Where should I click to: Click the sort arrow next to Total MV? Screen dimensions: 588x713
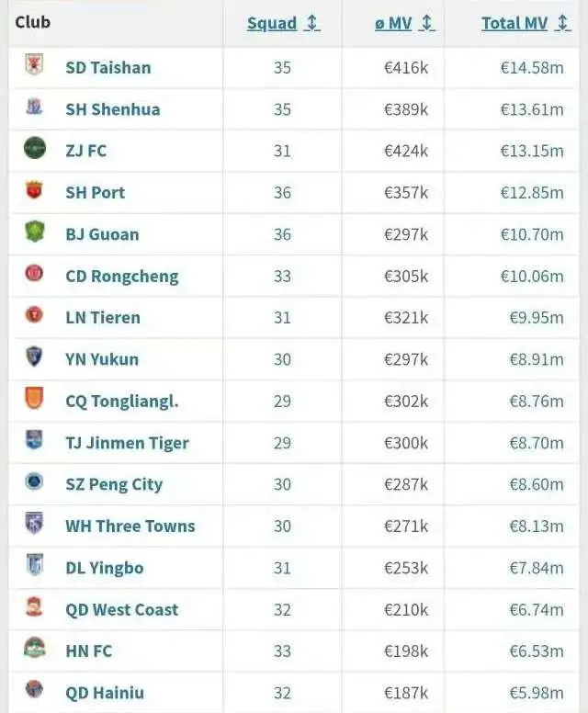563,23
